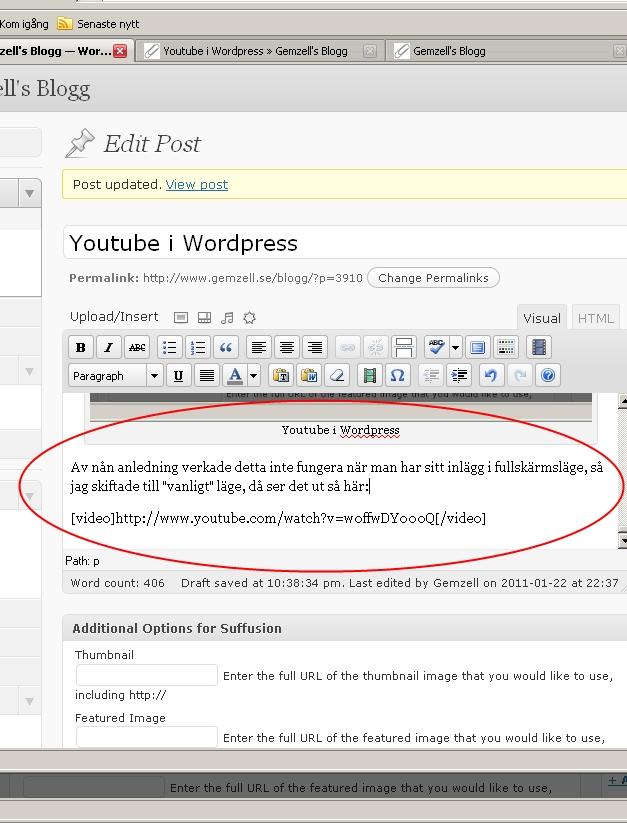Click Add Media star icon
The width and height of the screenshot is (627, 823).
click(x=250, y=318)
